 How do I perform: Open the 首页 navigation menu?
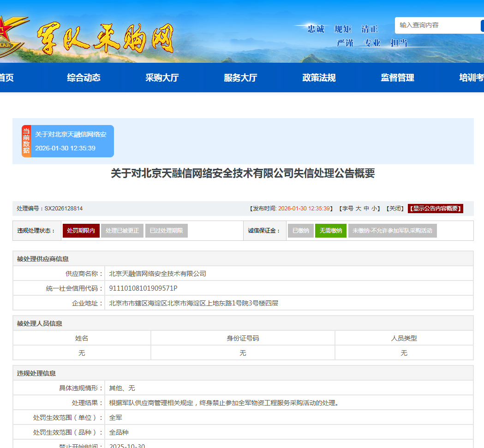[x=6, y=78]
